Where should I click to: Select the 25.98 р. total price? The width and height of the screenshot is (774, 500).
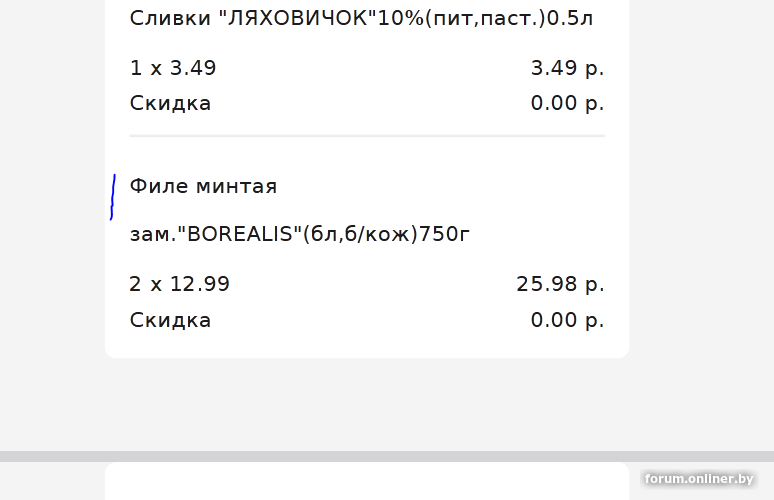560,284
